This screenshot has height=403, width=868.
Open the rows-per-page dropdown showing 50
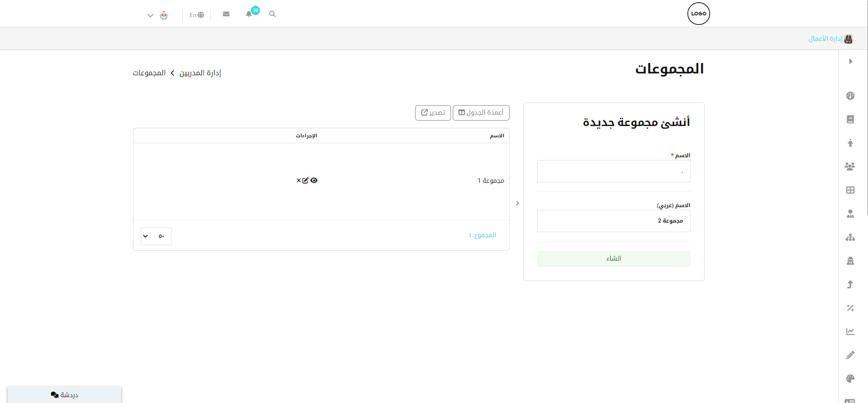[156, 236]
